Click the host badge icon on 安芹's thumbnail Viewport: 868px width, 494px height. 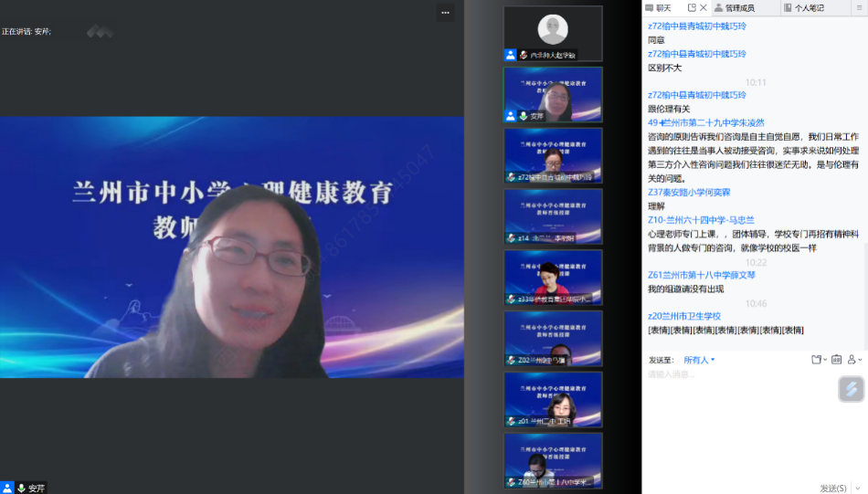coord(511,116)
